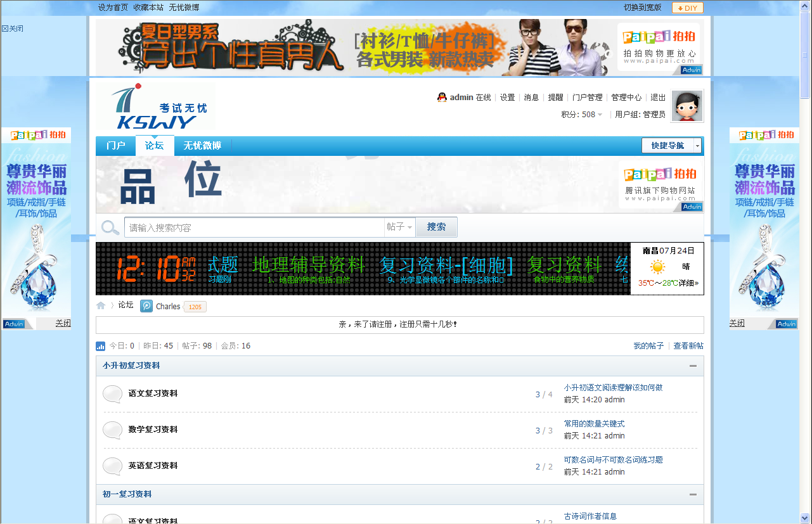The image size is (812, 524).
Task: Close the right side advertisement
Action: coord(737,323)
